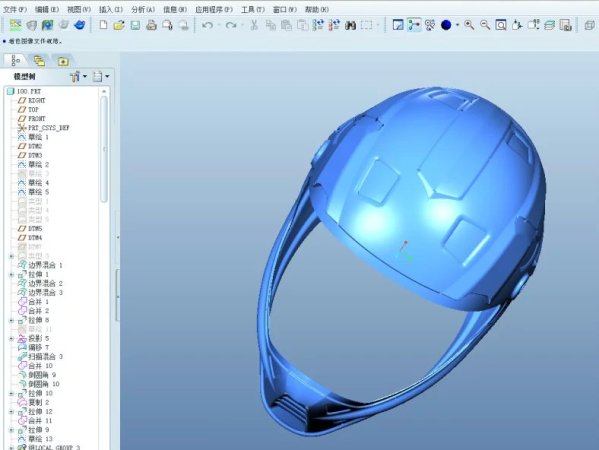Click the Zoom In magnifier icon

click(469, 25)
